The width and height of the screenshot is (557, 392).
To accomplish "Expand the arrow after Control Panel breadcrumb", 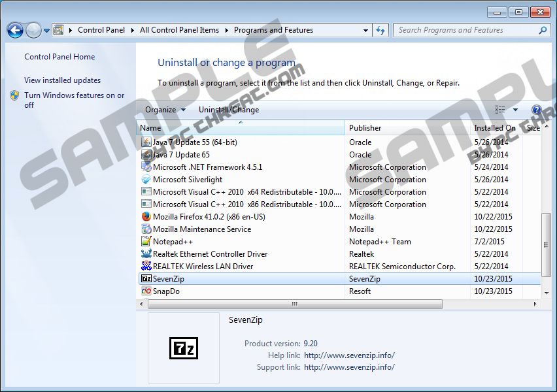I will coord(133,30).
